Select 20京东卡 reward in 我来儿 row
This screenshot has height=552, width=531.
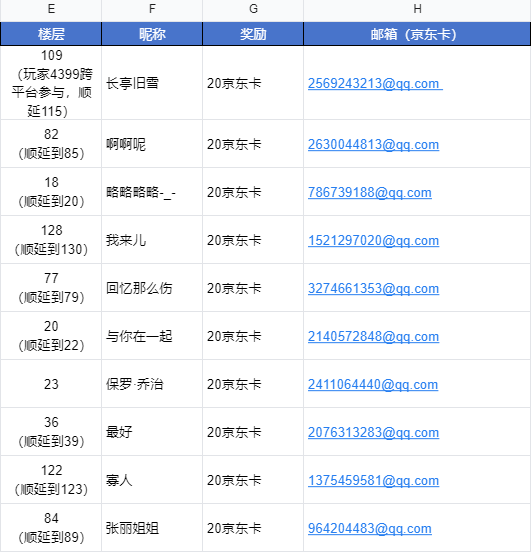[253, 240]
